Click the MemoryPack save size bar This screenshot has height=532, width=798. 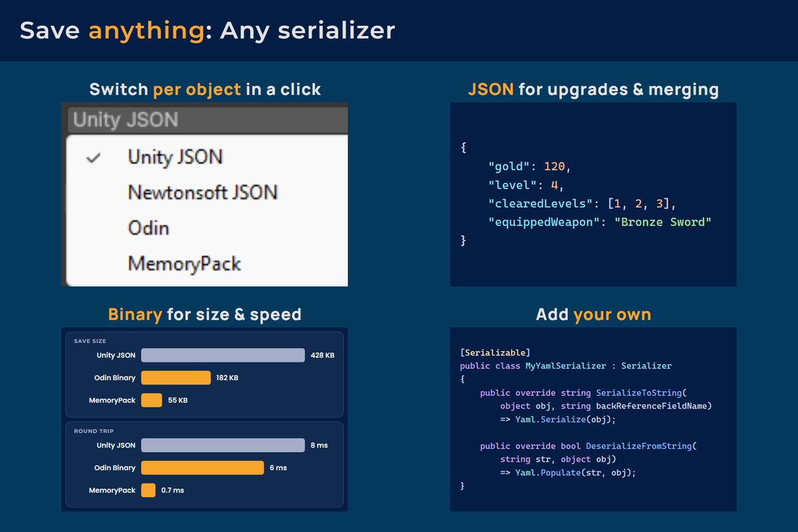[x=152, y=400]
